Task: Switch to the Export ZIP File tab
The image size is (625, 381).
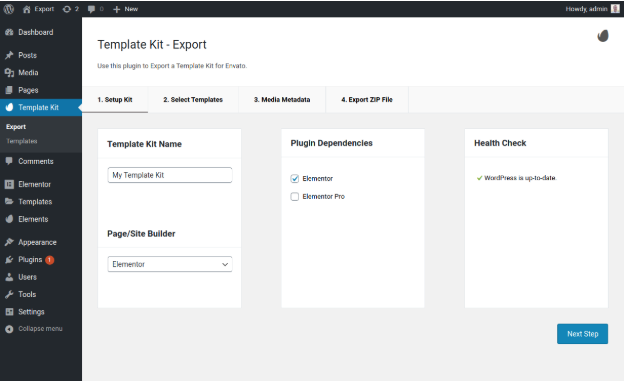Action: [367, 100]
